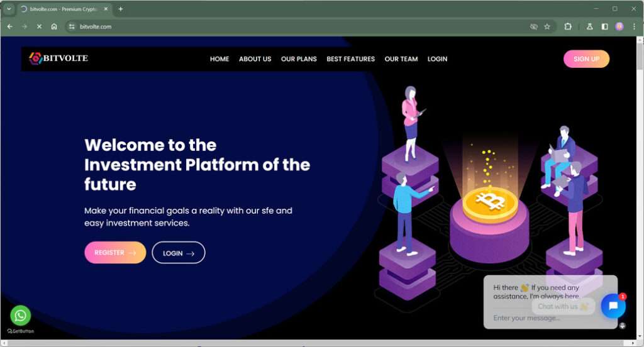Open the HOME nav item

coord(219,58)
